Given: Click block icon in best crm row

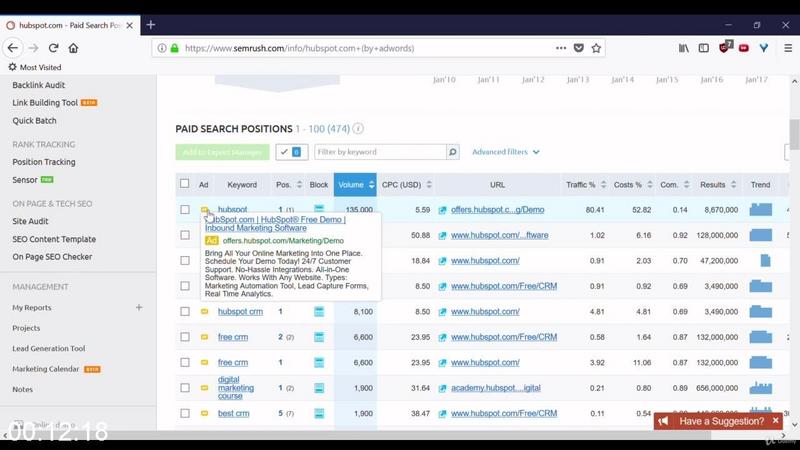Looking at the screenshot, I should click(x=319, y=413).
